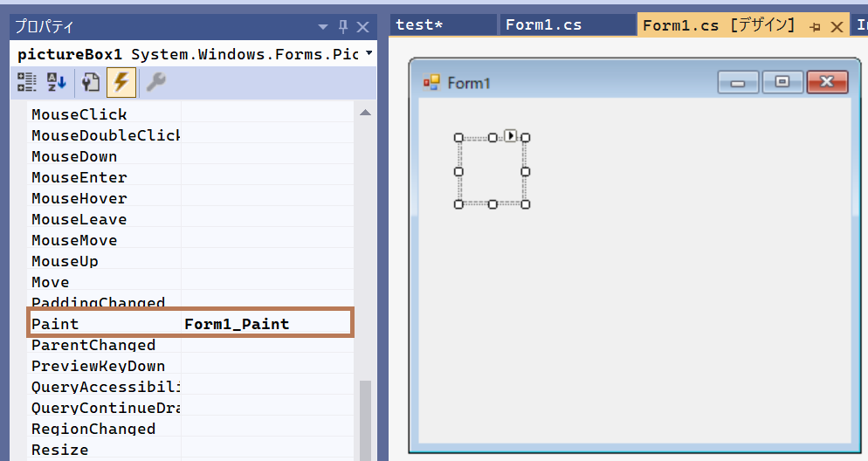Switch Properties panel to categorized view
Image resolution: width=868 pixels, height=461 pixels.
pos(26,82)
